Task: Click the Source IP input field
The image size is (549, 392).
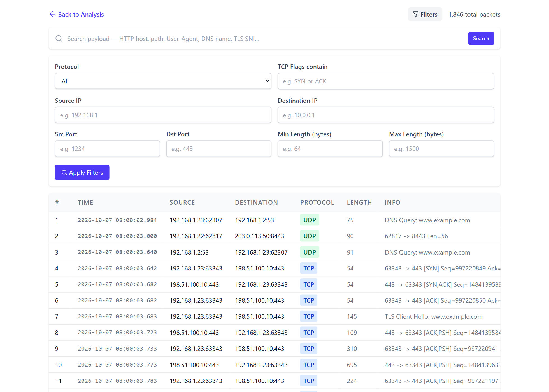Action: [x=163, y=115]
